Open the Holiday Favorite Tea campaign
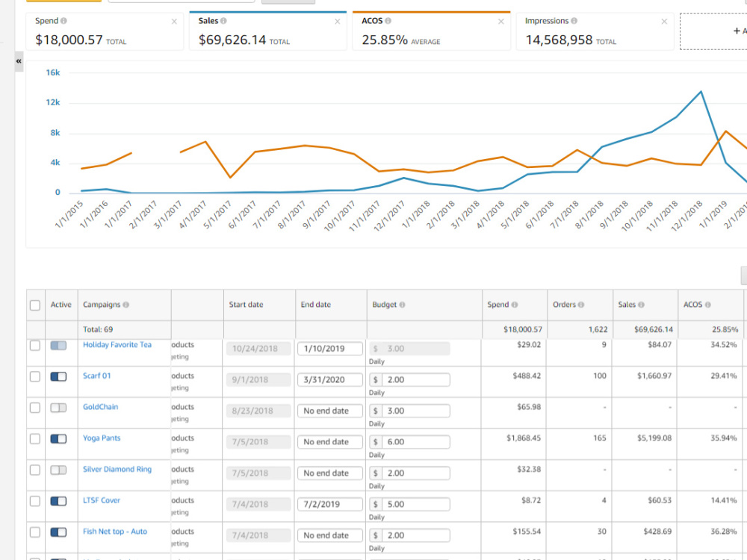The height and width of the screenshot is (560, 747). tap(117, 345)
